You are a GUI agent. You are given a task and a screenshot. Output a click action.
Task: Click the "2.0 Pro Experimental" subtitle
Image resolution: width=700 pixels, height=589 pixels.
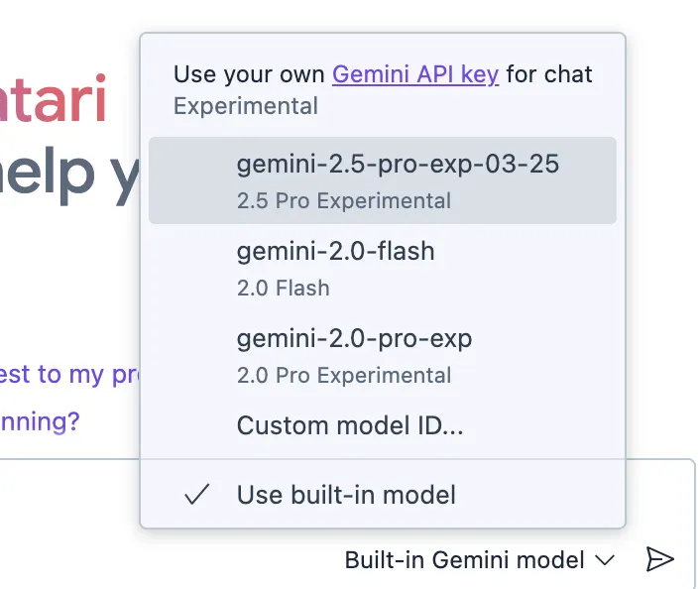click(343, 376)
